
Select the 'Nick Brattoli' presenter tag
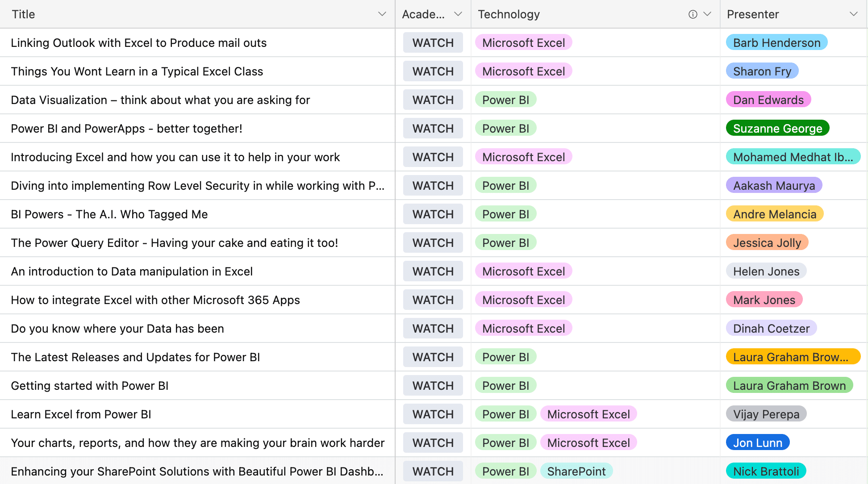[765, 471]
